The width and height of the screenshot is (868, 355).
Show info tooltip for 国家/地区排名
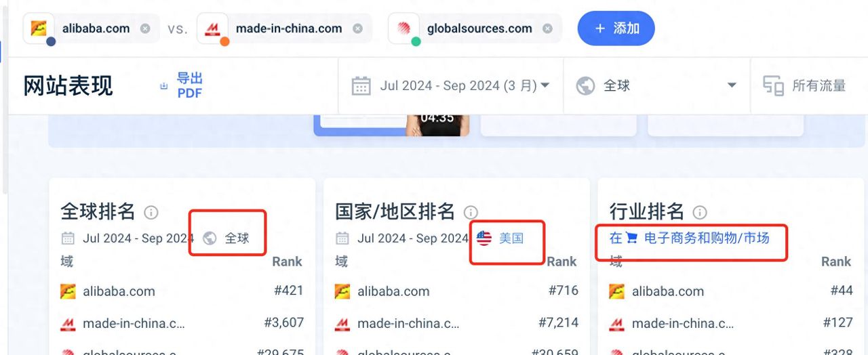(471, 213)
